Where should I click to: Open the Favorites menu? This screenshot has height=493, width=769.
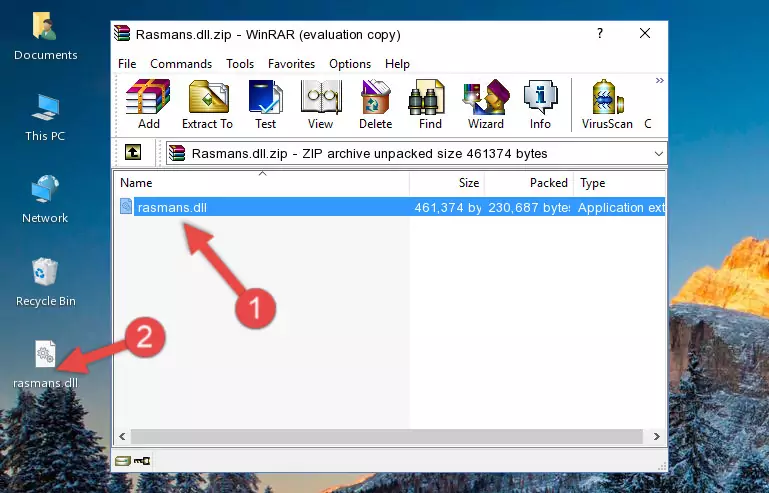[x=291, y=64]
